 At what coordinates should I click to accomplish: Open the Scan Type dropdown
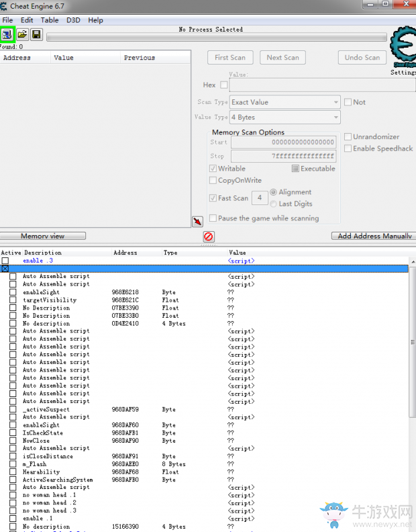[284, 102]
